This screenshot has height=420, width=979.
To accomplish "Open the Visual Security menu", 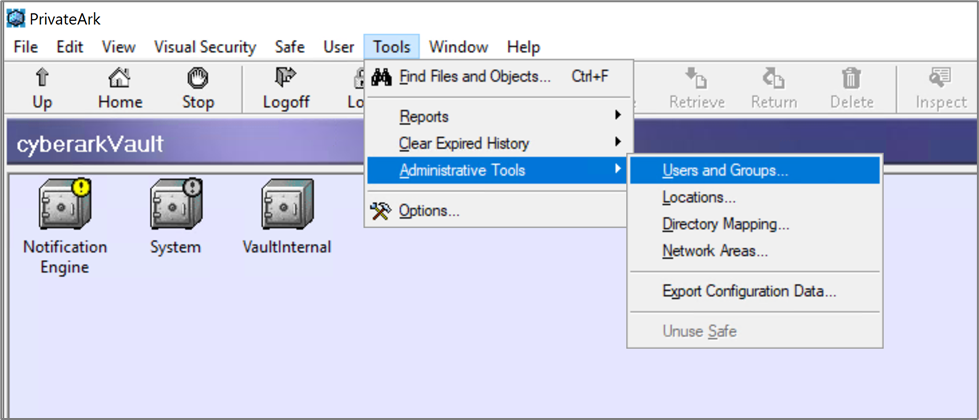I will point(205,47).
